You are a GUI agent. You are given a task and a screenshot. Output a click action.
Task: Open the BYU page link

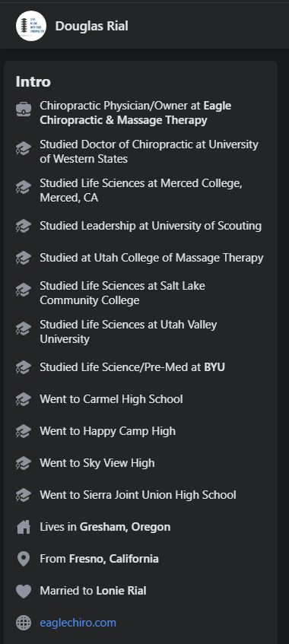click(x=214, y=367)
